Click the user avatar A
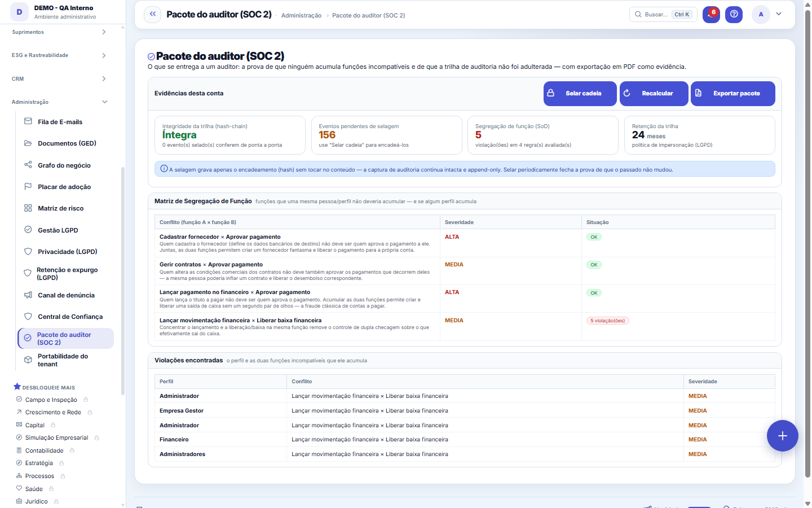Viewport: 812px width, 508px height. (x=761, y=14)
